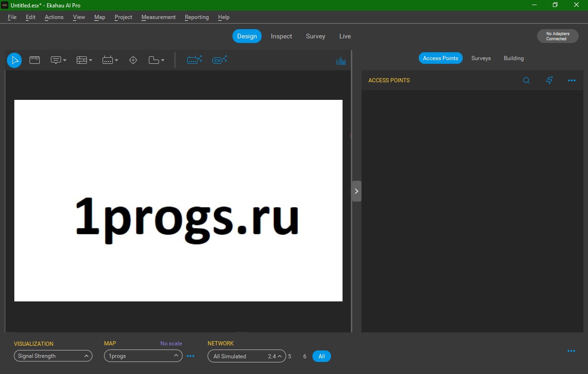588x374 pixels.
Task: Click the Auto-Planner AP sparkle icon
Action: click(194, 60)
